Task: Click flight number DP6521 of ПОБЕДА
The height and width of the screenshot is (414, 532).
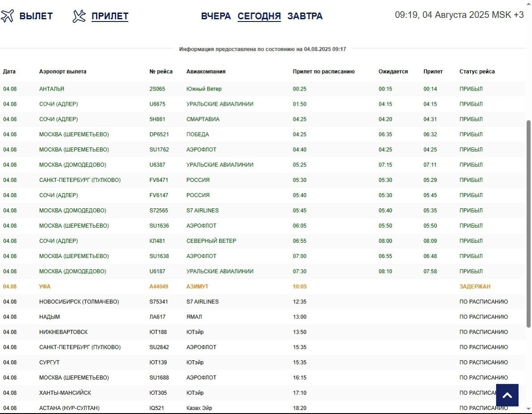Action: [x=159, y=134]
